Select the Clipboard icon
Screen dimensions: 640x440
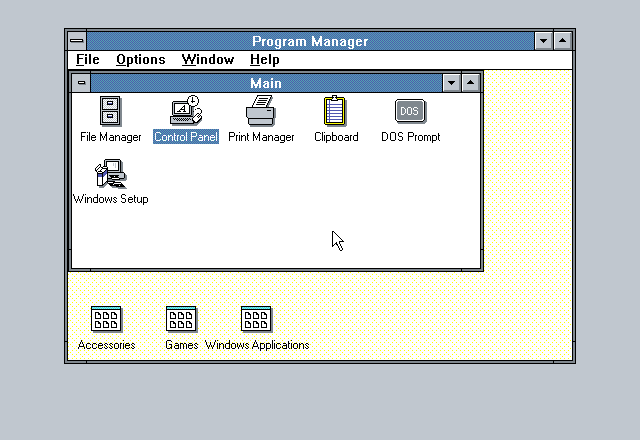coord(335,110)
